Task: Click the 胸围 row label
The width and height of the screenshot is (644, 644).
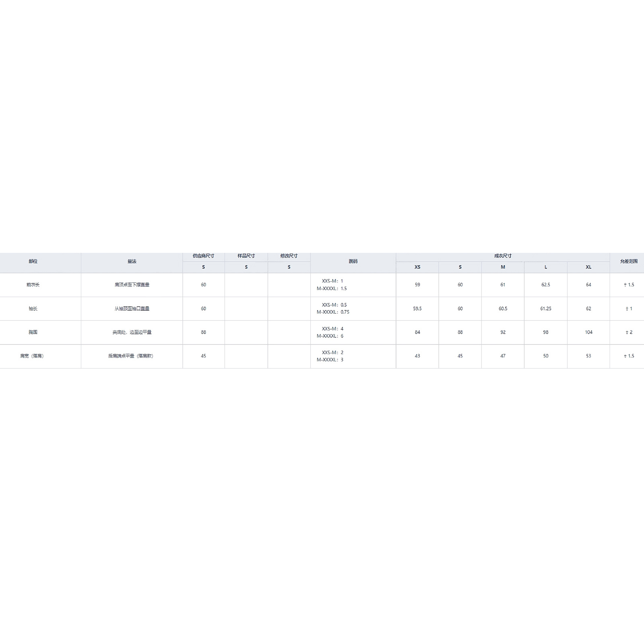Action: click(33, 332)
